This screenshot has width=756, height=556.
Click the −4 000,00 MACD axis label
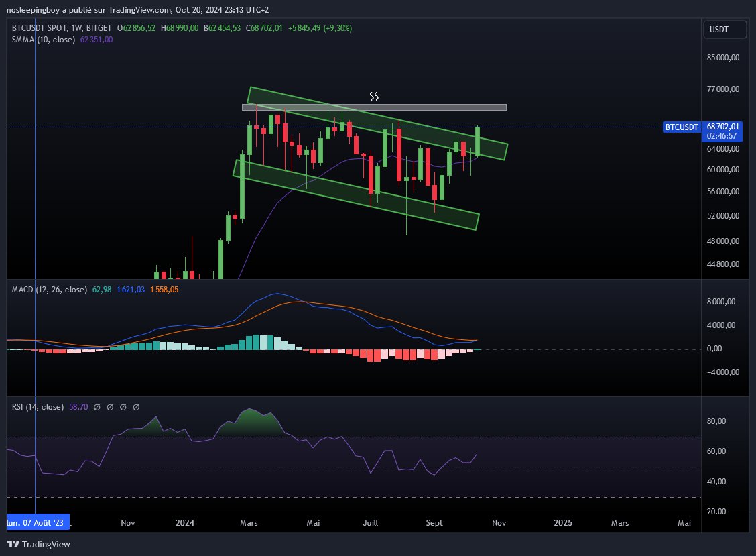pyautogui.click(x=722, y=372)
